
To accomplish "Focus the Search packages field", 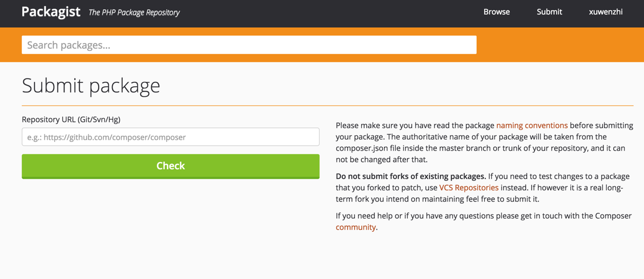I will click(249, 45).
